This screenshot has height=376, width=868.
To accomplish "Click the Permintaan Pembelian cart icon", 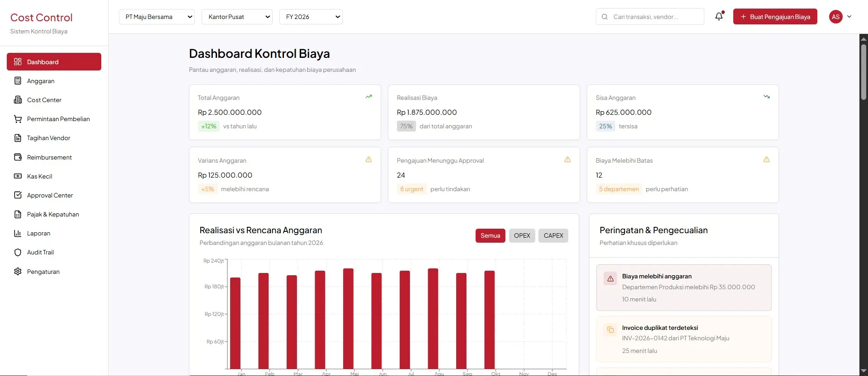I will (x=18, y=119).
